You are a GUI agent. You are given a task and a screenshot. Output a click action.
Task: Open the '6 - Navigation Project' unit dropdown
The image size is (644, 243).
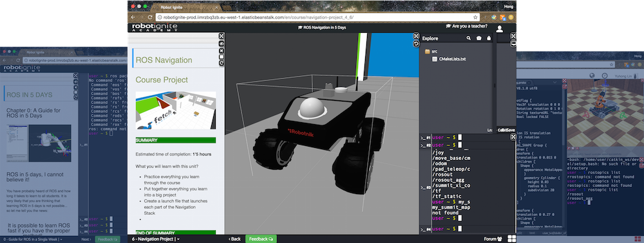pos(156,239)
